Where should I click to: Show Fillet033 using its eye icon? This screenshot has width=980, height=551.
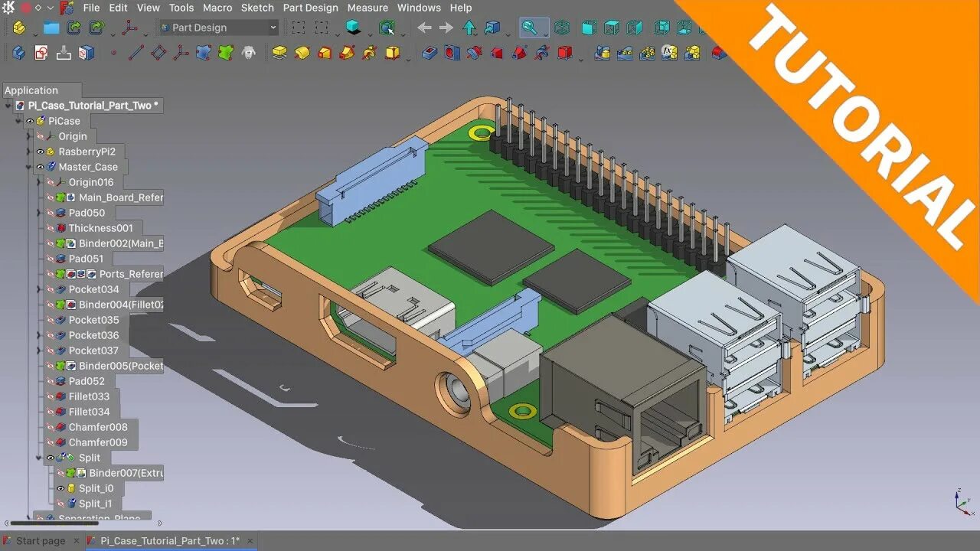pos(51,396)
